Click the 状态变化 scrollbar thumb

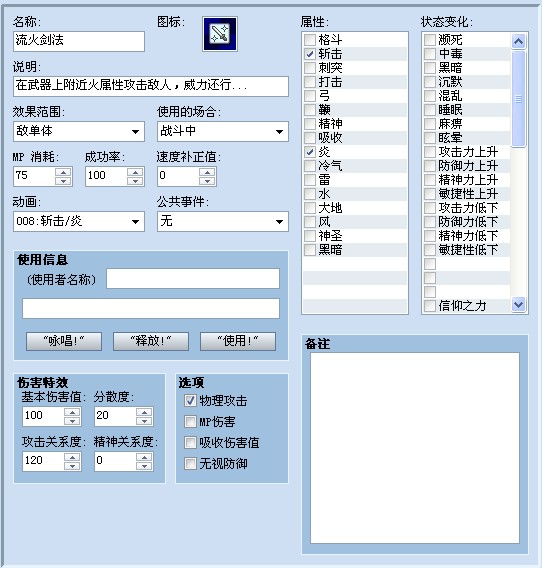pos(518,99)
